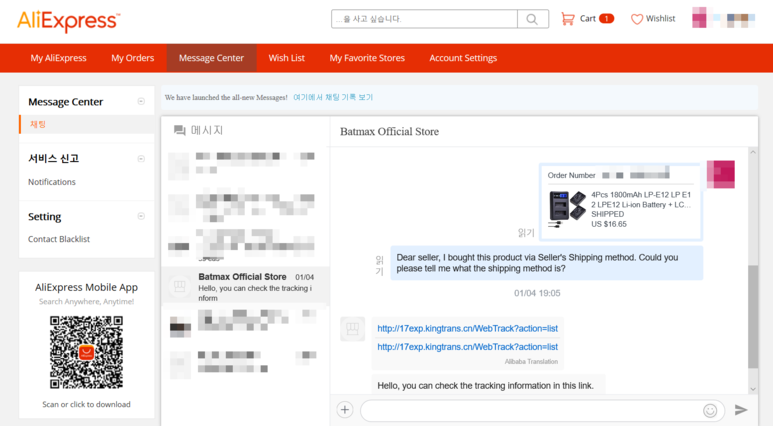Screen dimensions: 773x426
Task: Click the 01/04 19:05 timestamp
Action: (537, 293)
